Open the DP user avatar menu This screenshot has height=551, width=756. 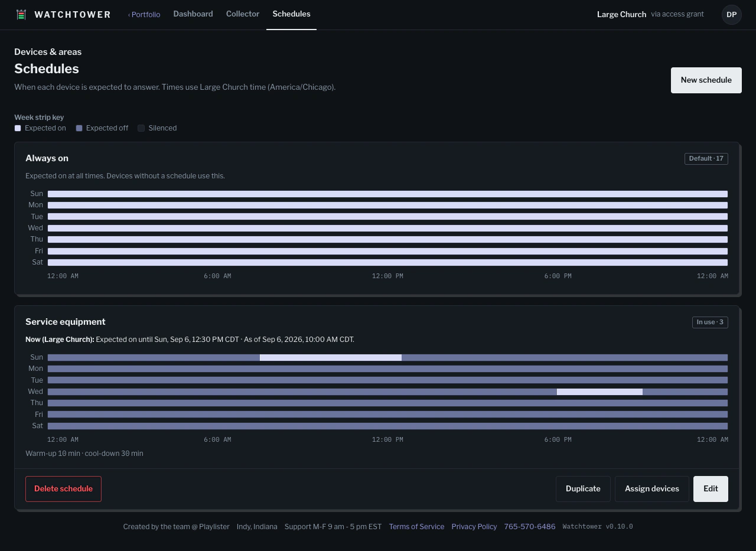coord(731,15)
